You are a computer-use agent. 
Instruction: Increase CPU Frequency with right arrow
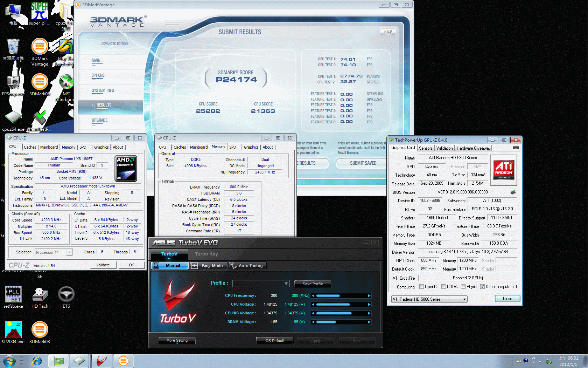coord(369,296)
